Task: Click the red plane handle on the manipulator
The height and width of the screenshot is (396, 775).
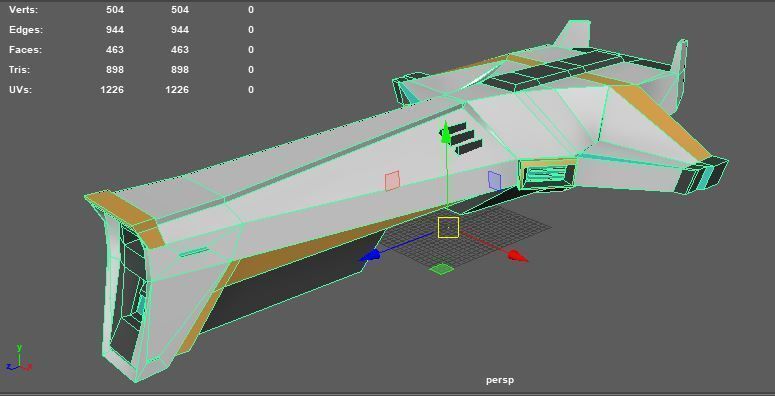Action: point(392,180)
